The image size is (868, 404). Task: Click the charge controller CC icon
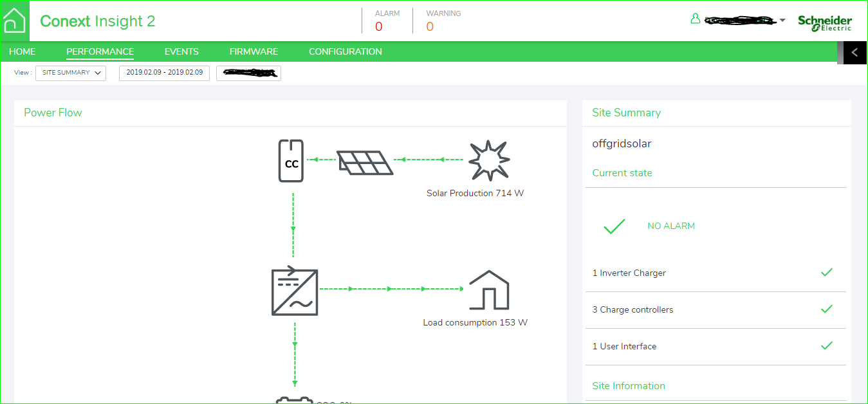[291, 161]
